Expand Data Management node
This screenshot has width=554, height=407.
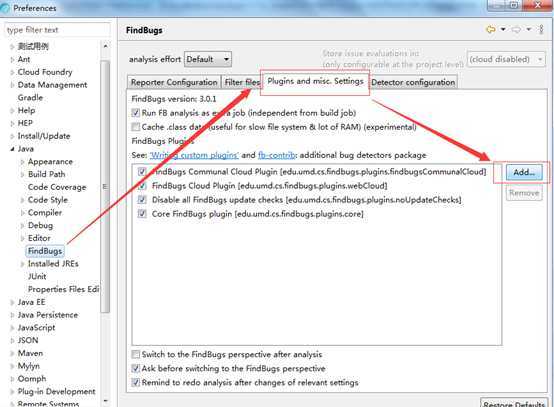tap(12, 85)
